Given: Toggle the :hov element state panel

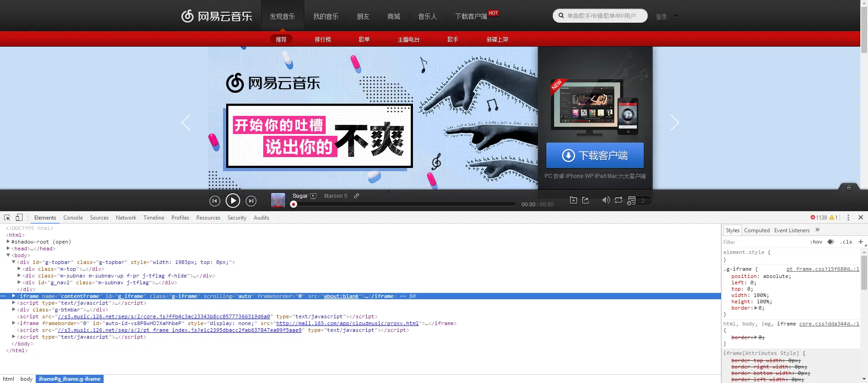Looking at the screenshot, I should [816, 242].
